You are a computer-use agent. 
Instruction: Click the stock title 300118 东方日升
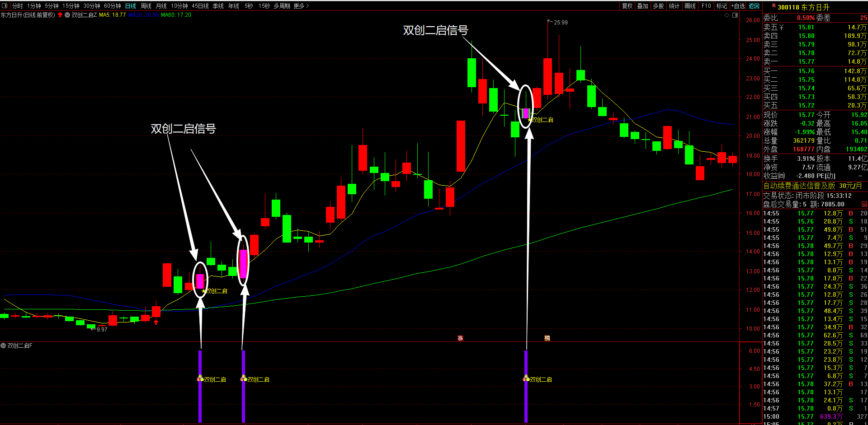(803, 7)
